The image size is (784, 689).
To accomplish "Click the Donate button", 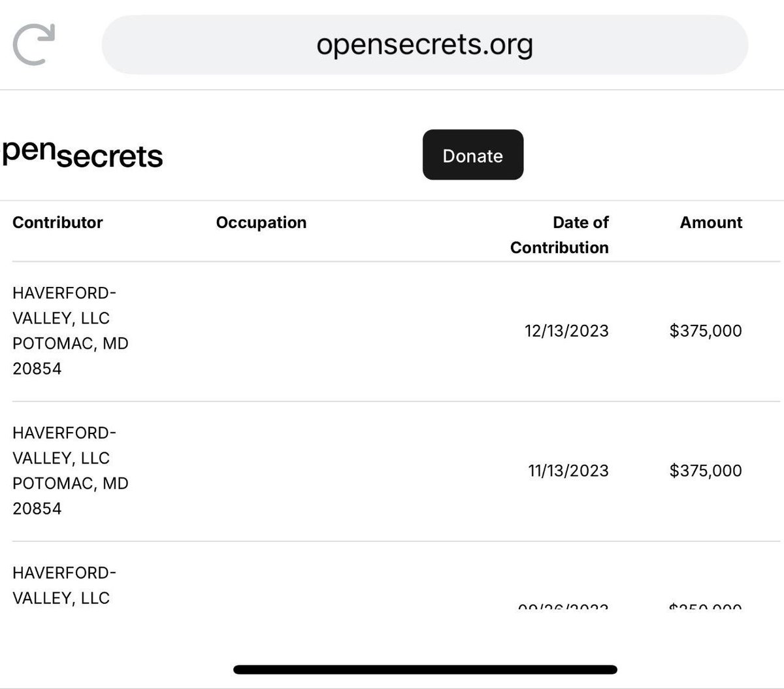I will pyautogui.click(x=473, y=155).
